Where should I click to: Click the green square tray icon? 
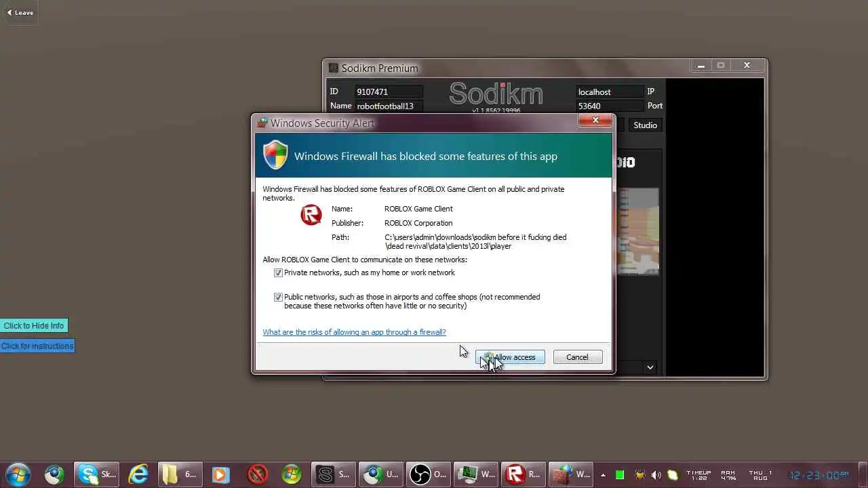point(620,475)
